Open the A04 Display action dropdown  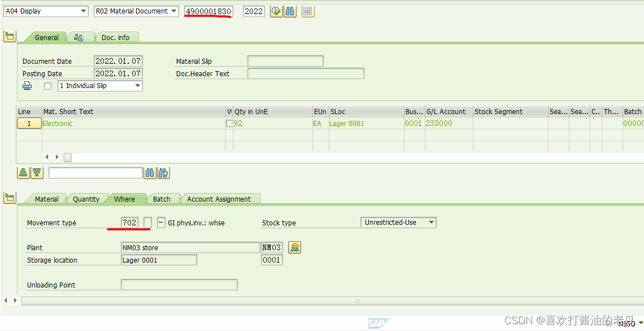pos(46,11)
